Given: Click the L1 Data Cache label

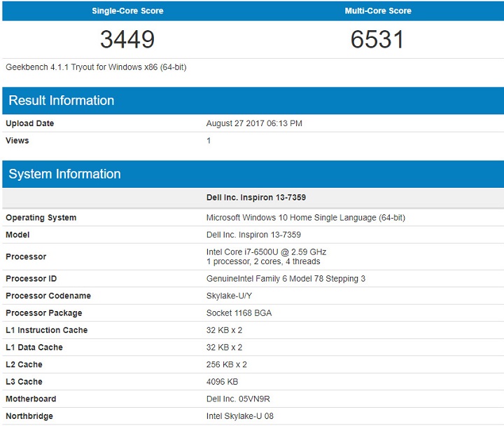Looking at the screenshot, I should (34, 348).
